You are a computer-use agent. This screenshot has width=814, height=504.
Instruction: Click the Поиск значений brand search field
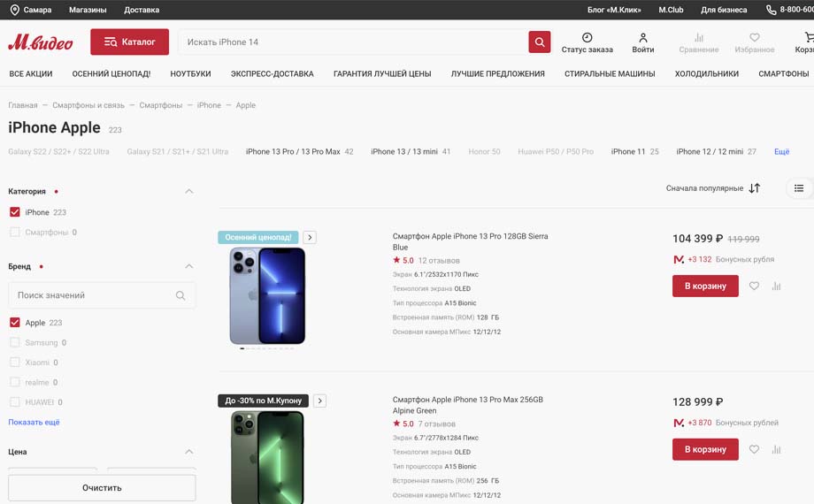102,295
